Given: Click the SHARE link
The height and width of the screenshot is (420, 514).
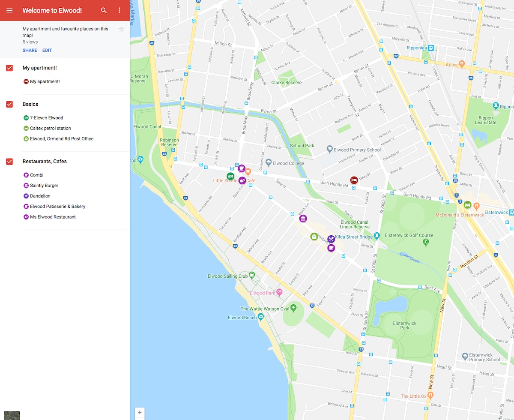Looking at the screenshot, I should pyautogui.click(x=30, y=51).
